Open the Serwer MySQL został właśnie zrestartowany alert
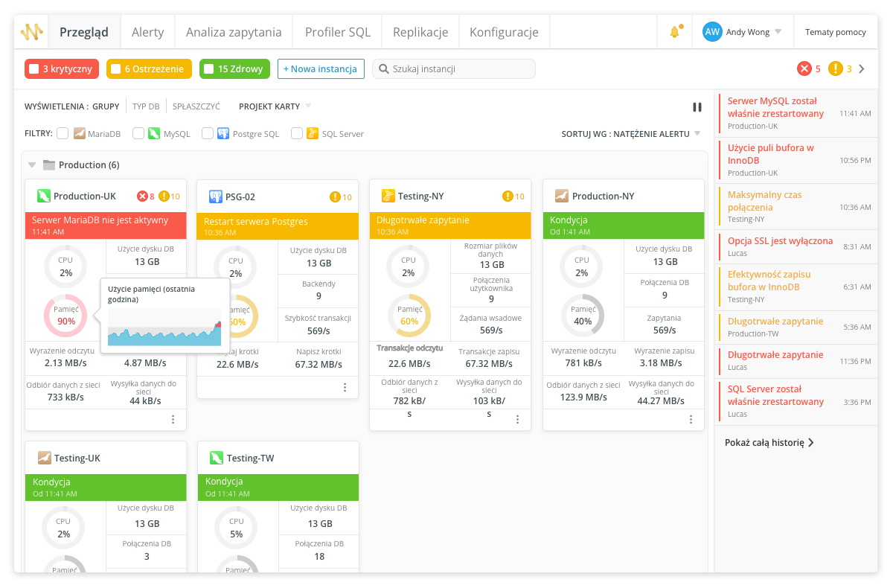893x588 pixels. pyautogui.click(x=795, y=113)
